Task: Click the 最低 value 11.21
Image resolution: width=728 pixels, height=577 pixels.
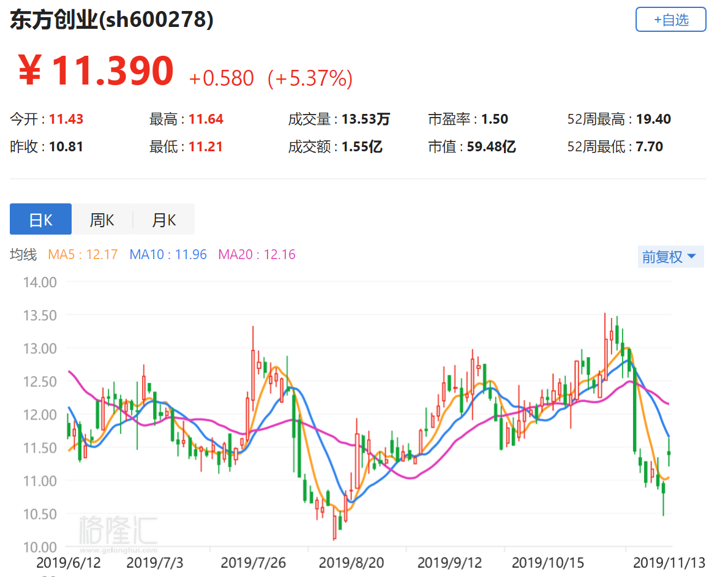Action: tap(206, 147)
